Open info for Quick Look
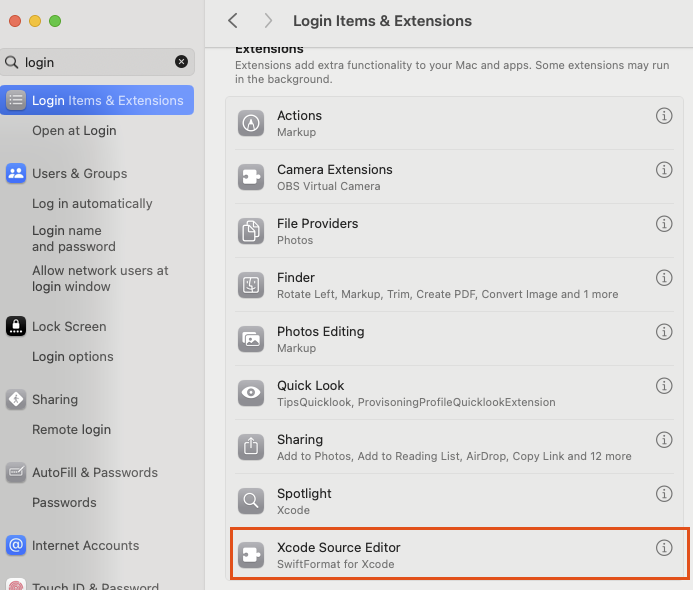 point(663,385)
